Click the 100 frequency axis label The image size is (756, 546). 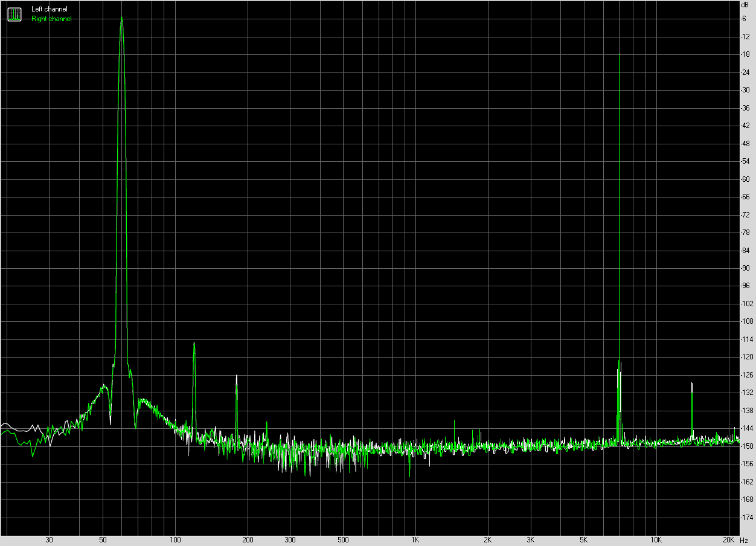coord(175,540)
